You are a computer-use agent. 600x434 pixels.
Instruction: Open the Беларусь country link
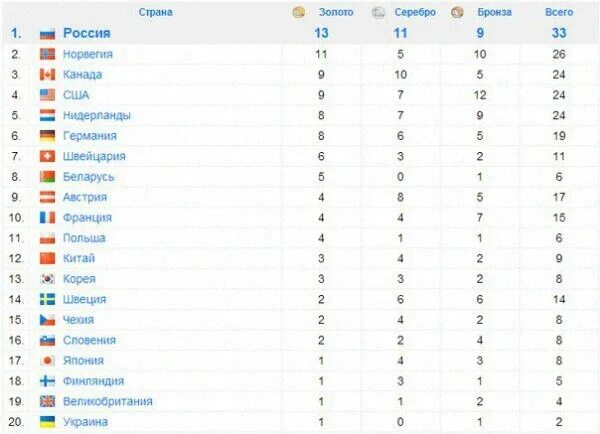pos(88,177)
